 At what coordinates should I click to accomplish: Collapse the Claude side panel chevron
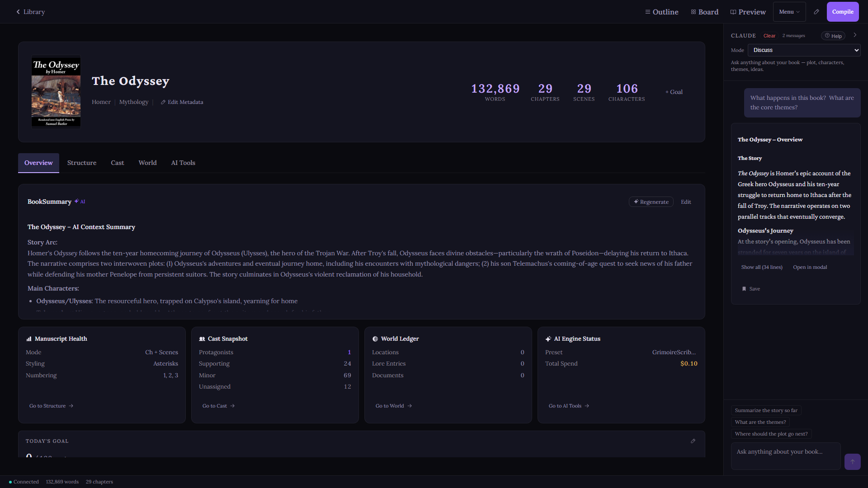855,35
